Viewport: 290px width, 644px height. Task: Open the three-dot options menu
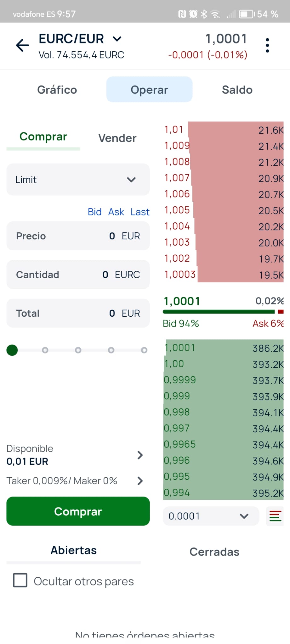(267, 45)
